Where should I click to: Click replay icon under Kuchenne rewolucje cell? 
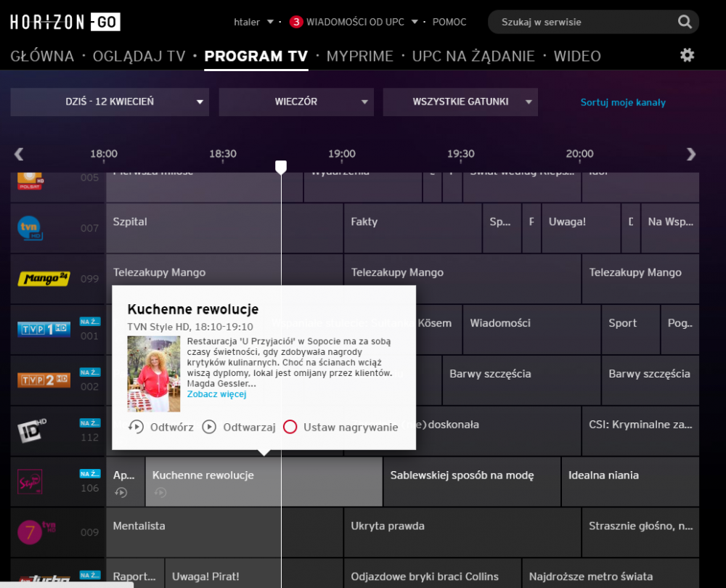[x=160, y=492]
